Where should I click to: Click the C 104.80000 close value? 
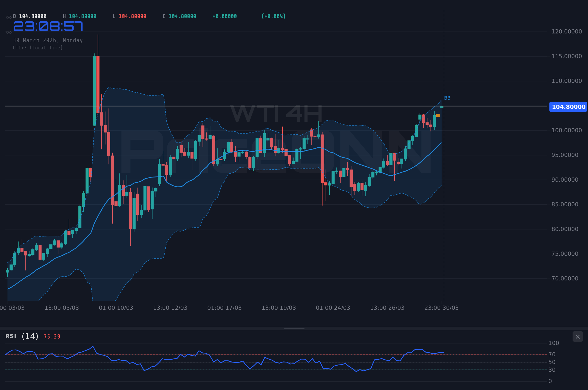point(180,16)
